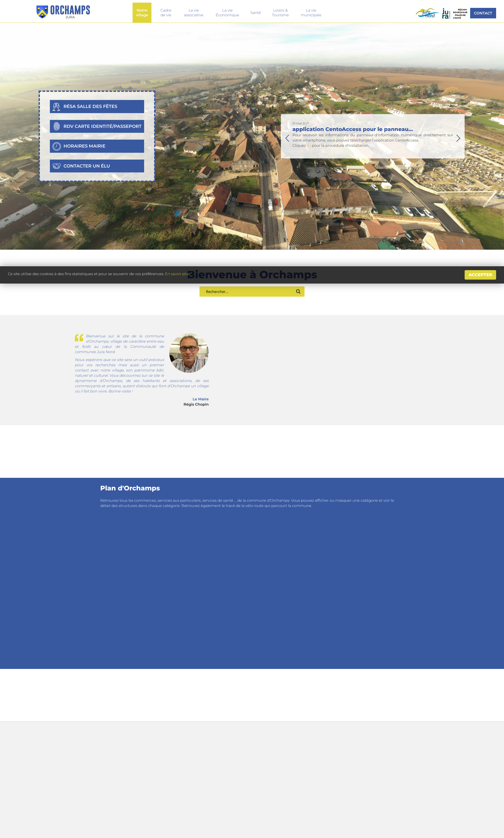The image size is (504, 838).
Task: Accept cookies with the ACCEPTER button
Action: (480, 275)
